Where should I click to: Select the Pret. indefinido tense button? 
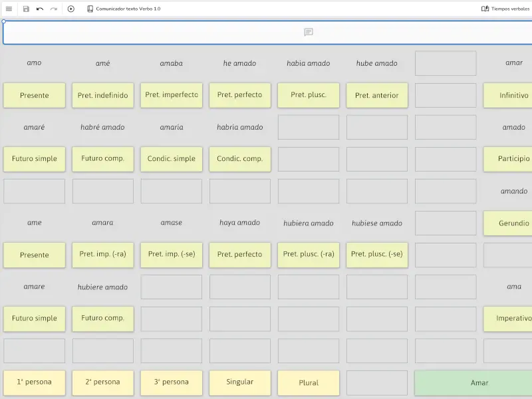pos(102,95)
